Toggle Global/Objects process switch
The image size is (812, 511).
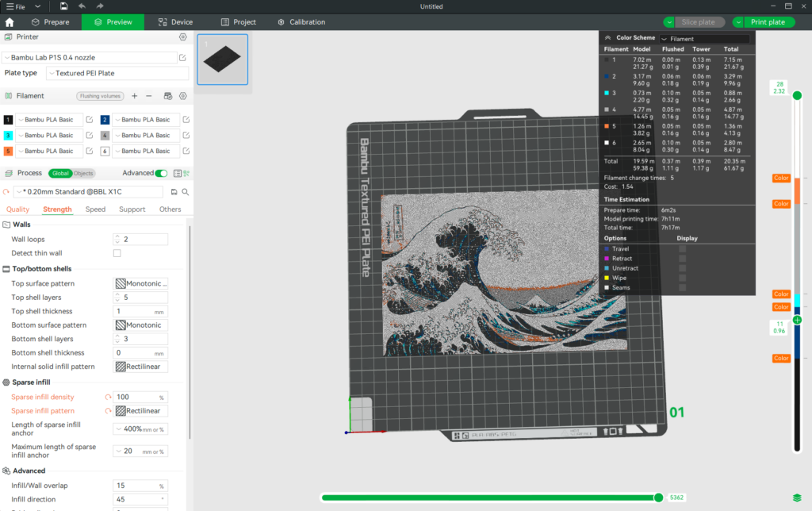pos(71,173)
